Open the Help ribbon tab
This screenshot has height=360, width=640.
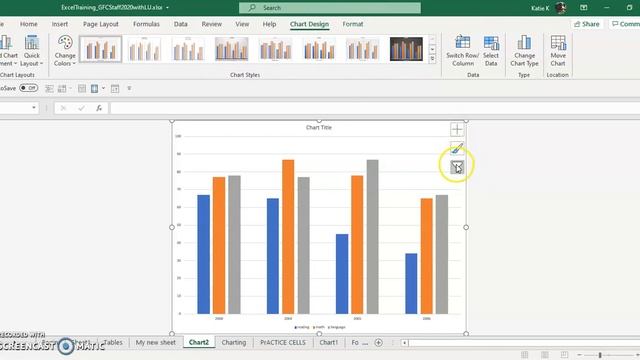coord(269,24)
